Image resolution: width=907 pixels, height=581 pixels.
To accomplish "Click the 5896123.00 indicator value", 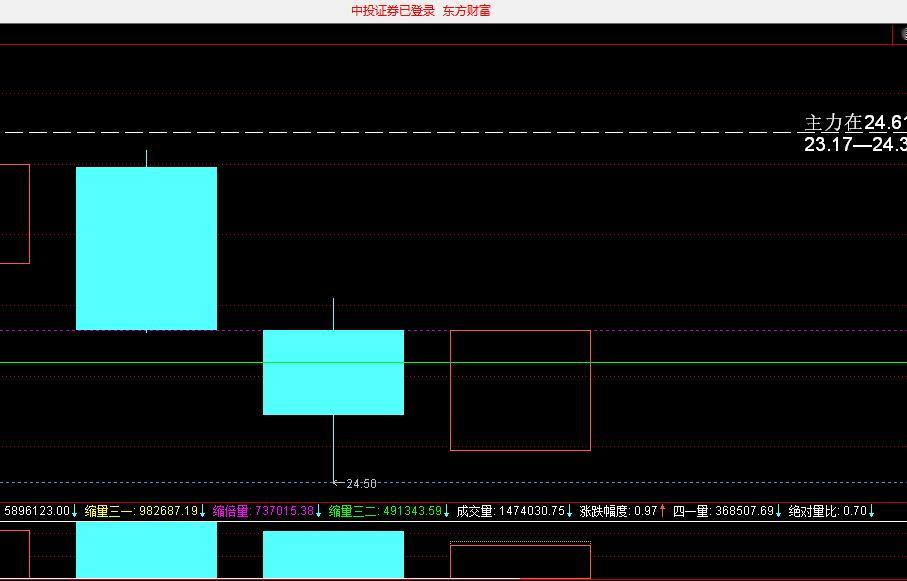I will tap(37, 511).
